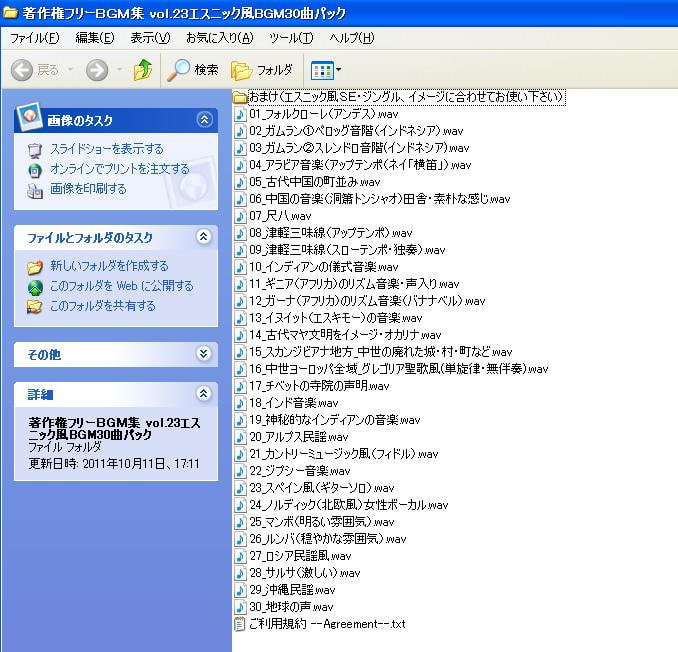The image size is (678, 652).
Task: Select file 08_津軽三味線(アップテンポ).wav
Action: pyautogui.click(x=331, y=233)
